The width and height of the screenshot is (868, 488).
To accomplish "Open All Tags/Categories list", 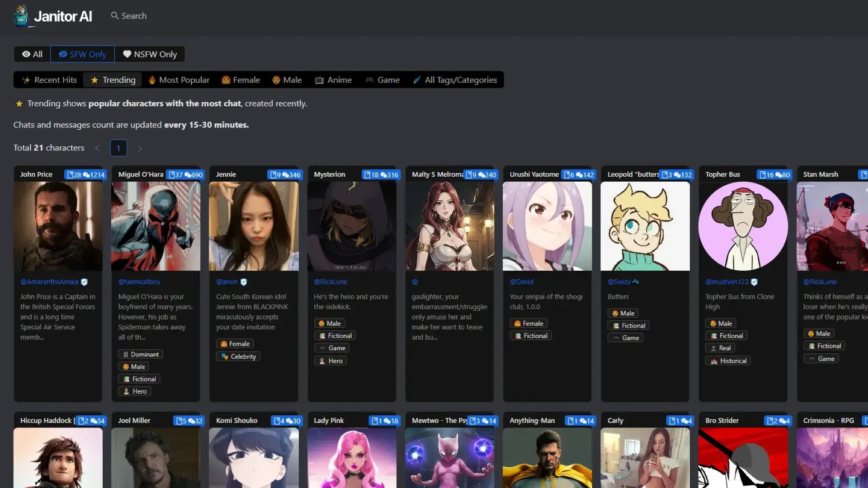I will (455, 80).
